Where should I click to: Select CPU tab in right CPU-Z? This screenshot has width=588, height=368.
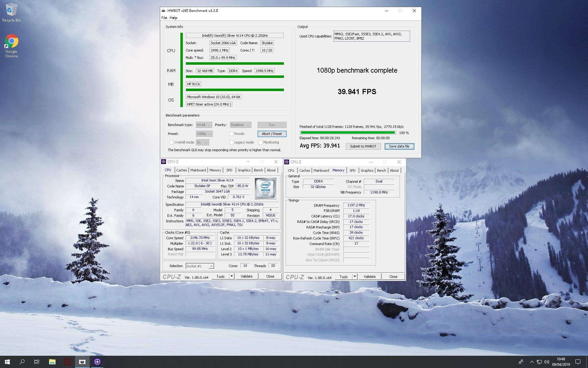291,171
